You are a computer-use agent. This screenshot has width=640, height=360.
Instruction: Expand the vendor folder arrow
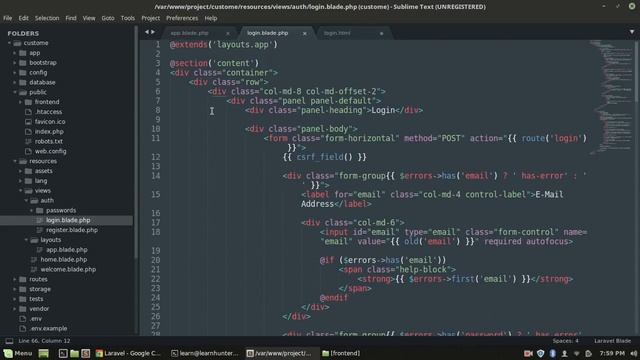(15, 309)
